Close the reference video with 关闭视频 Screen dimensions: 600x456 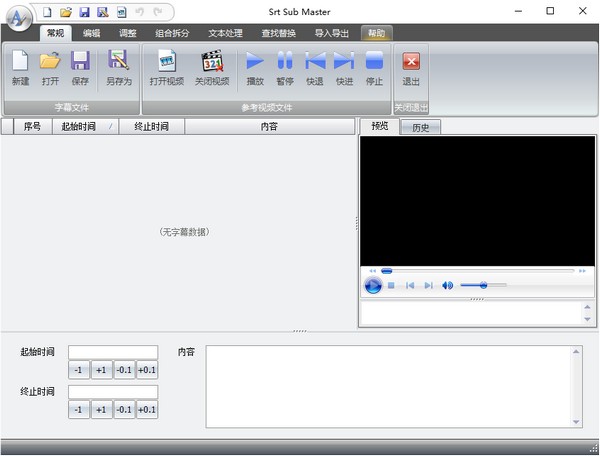212,68
